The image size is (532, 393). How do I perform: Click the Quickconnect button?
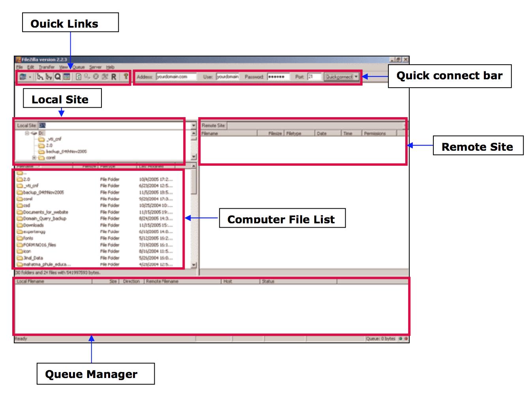point(339,77)
